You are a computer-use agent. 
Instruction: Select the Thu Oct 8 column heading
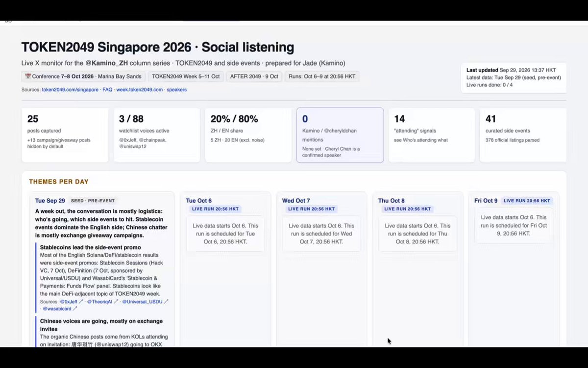pos(392,201)
